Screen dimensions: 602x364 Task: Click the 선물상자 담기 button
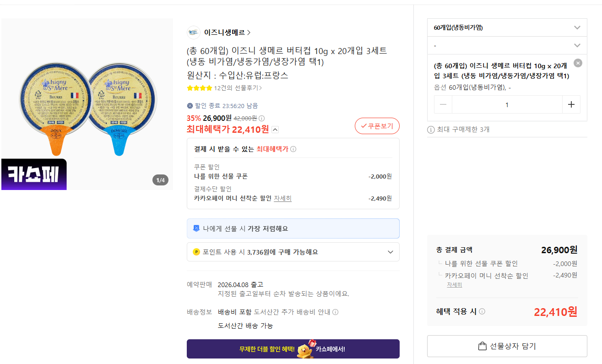tap(507, 346)
